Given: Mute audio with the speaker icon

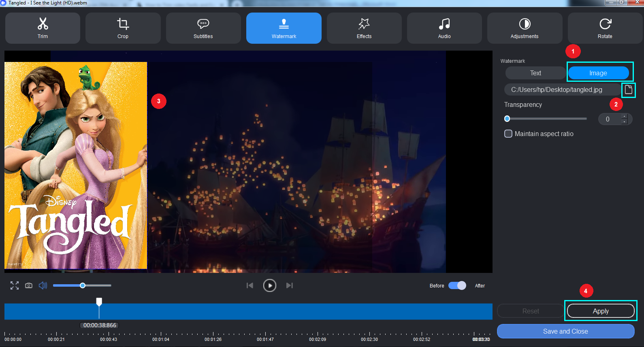Looking at the screenshot, I should [x=43, y=285].
